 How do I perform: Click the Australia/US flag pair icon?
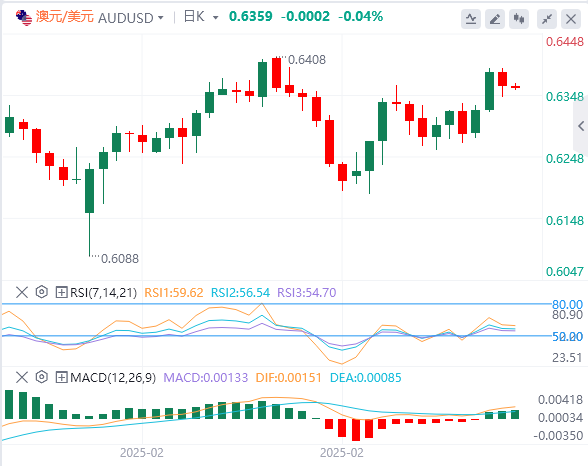point(24,17)
